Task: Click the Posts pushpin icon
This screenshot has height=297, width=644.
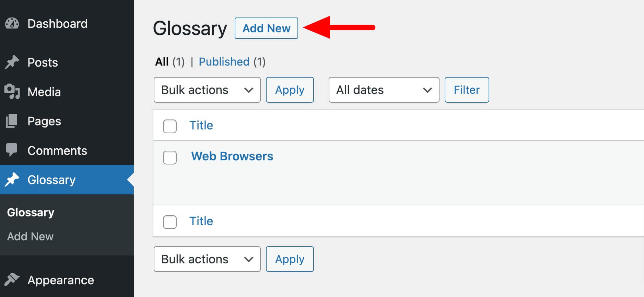Action: (x=12, y=62)
